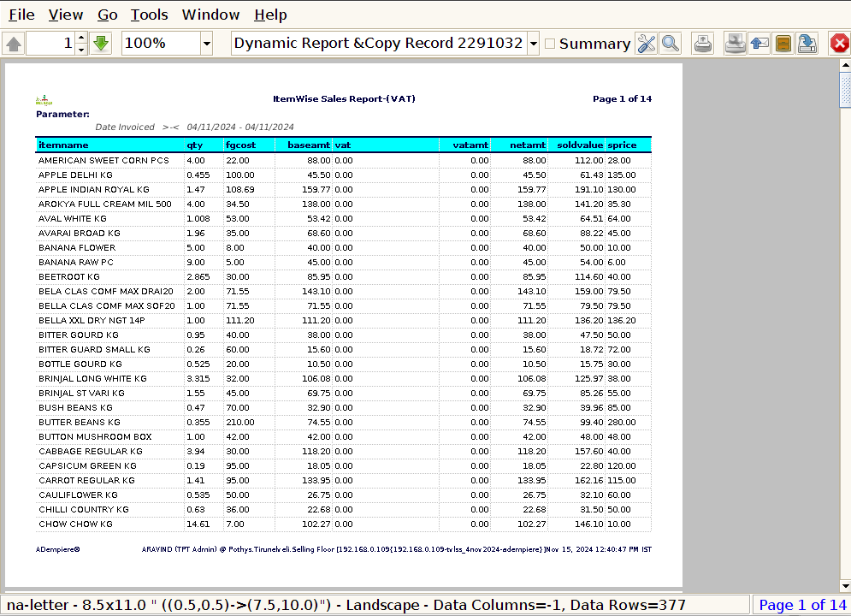Open the Go menu
The image size is (851, 616).
[108, 15]
